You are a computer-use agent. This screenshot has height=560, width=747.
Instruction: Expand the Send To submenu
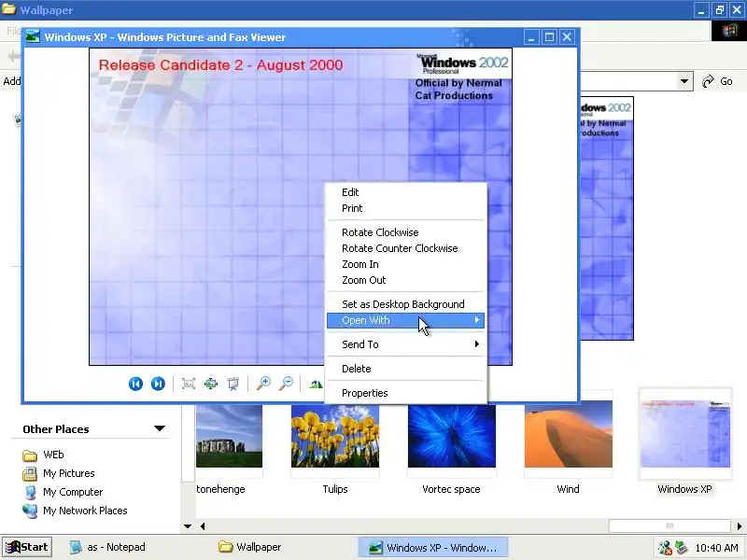[x=405, y=344]
